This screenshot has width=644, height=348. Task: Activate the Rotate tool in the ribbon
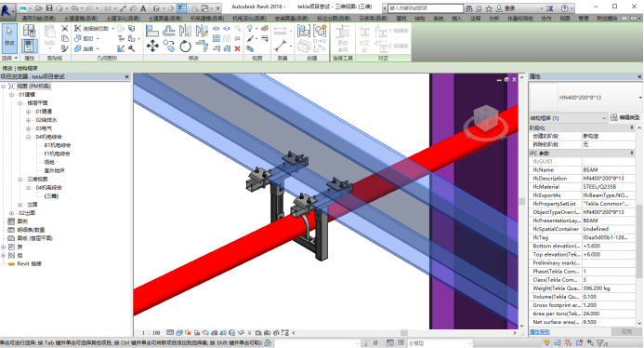[185, 47]
